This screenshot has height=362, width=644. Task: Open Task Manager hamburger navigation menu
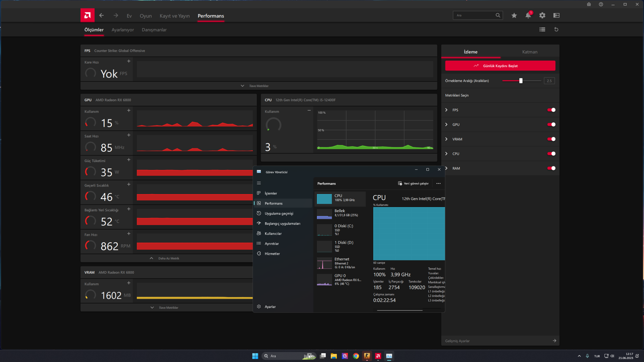259,183
